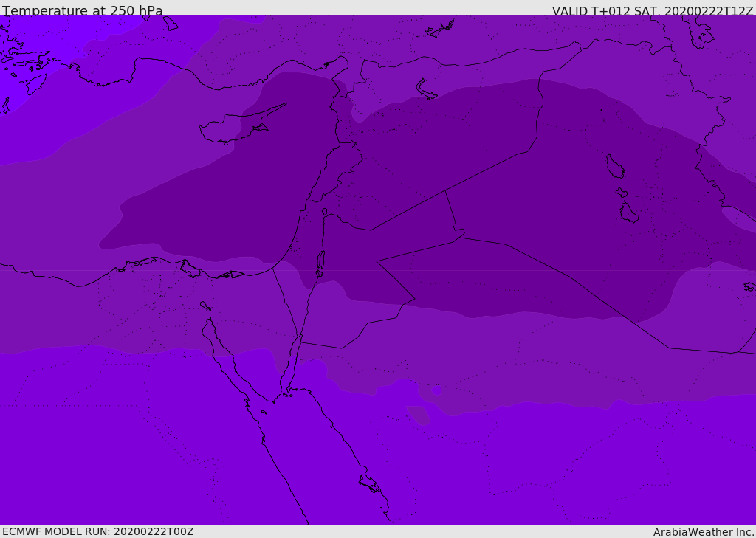This screenshot has height=538, width=756.
Task: Click the 'VALID T+012 SAT. 20200222T12Z' timestamp
Action: click(653, 11)
